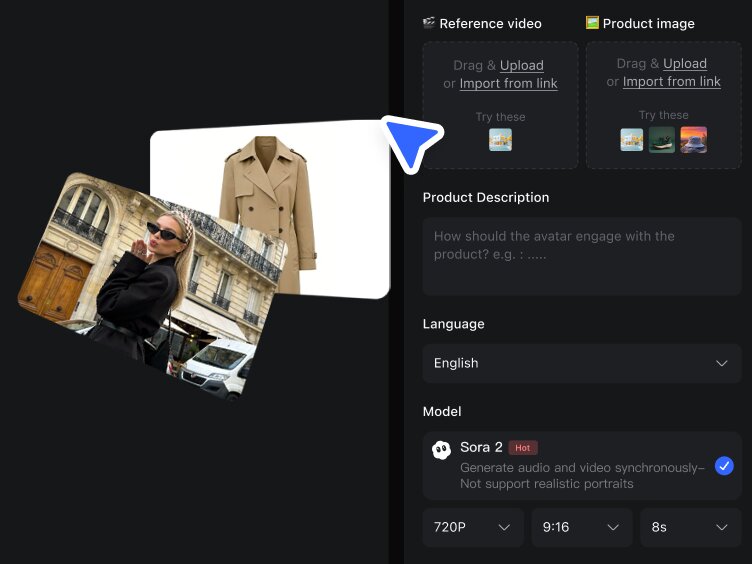
Task: Click the picture icon beside Product image
Action: [592, 23]
